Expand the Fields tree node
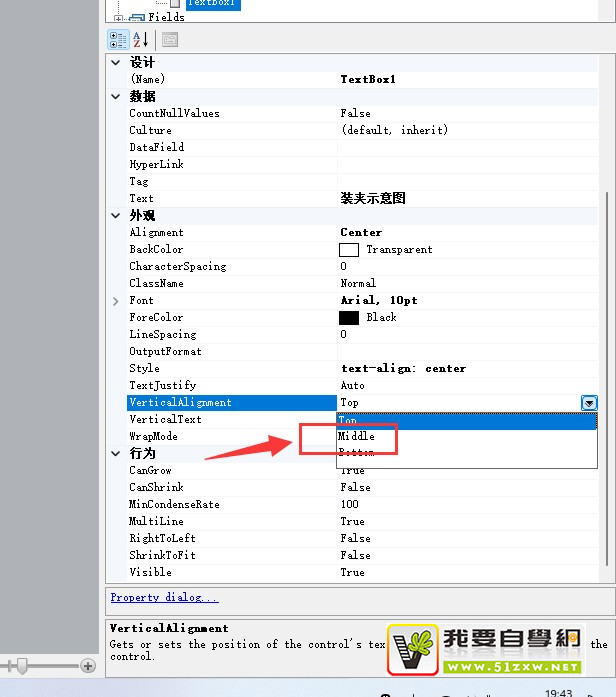Viewport: 616px width, 697px height. 119,18
